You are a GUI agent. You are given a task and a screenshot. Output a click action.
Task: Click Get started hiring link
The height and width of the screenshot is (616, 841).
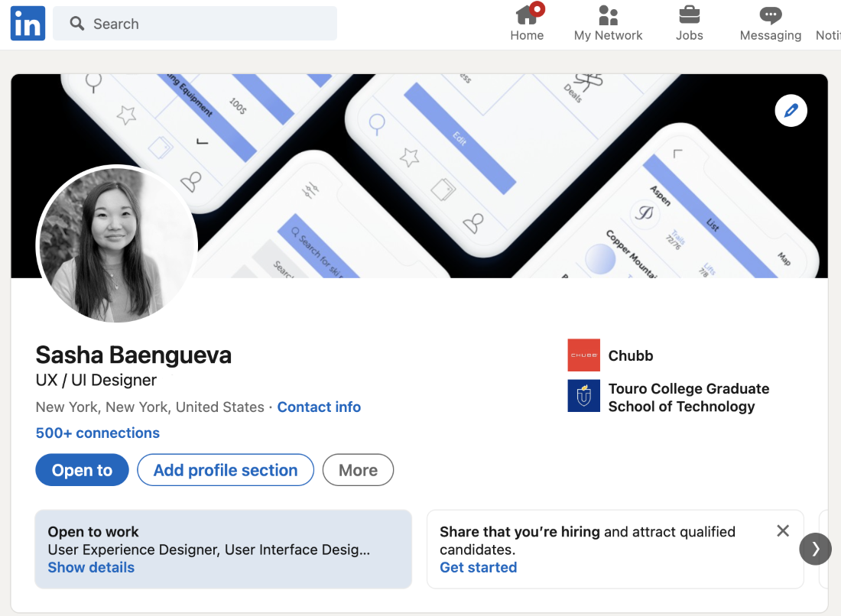point(478,567)
